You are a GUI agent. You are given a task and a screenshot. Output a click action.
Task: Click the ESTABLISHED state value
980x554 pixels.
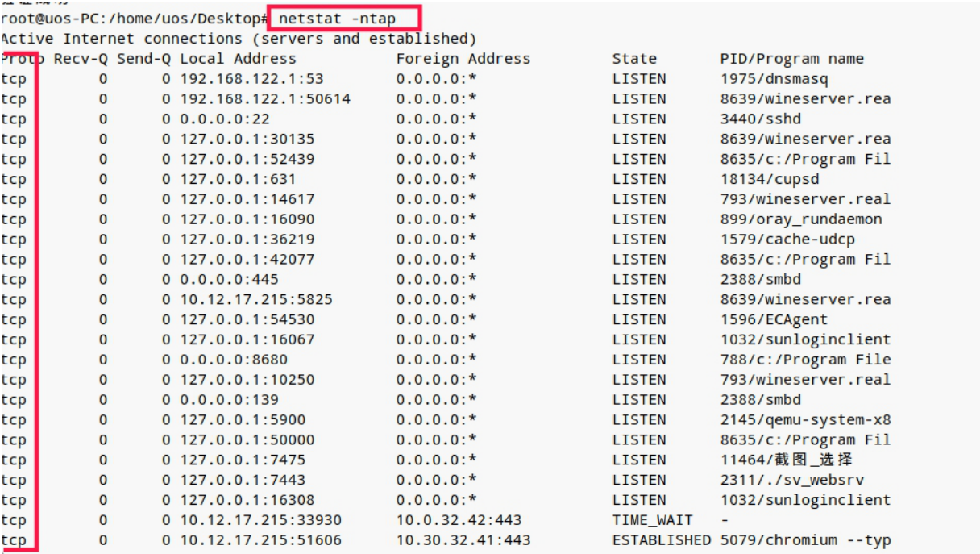click(662, 540)
